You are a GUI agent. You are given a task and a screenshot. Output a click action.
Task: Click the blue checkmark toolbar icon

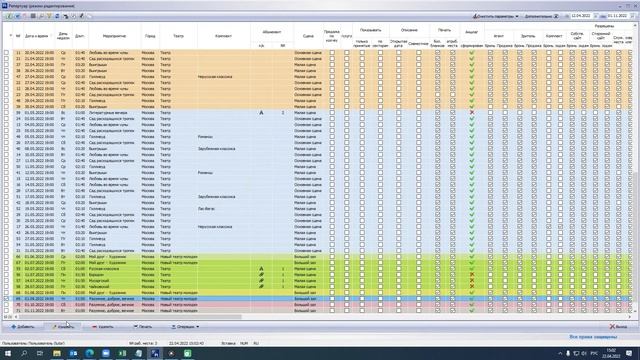[18, 16]
